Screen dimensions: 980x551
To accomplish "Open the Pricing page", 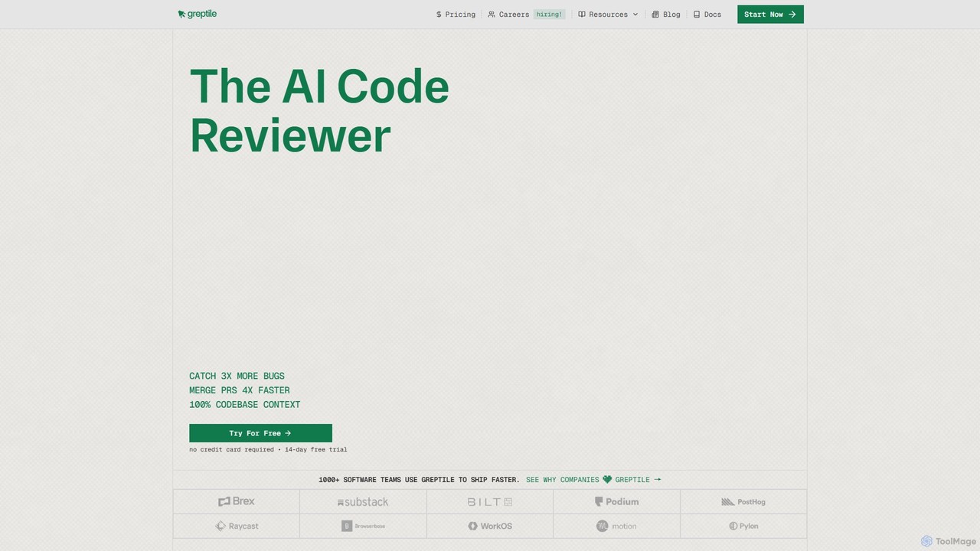I will tap(456, 15).
